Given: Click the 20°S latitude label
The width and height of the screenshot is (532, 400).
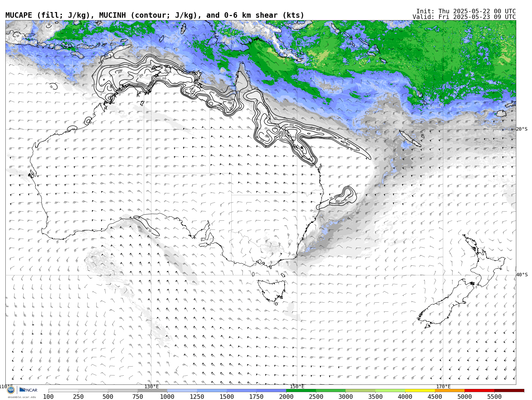Looking at the screenshot, I should click(x=522, y=129).
